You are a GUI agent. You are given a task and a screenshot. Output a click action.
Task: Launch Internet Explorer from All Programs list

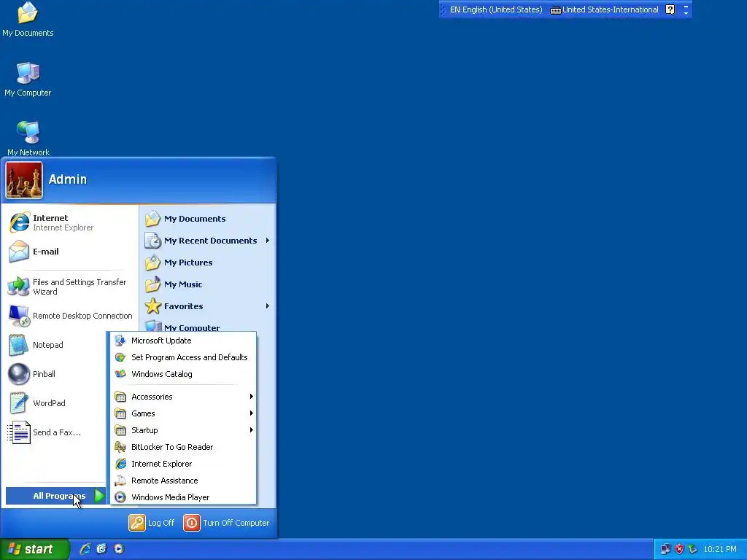pyautogui.click(x=183, y=464)
